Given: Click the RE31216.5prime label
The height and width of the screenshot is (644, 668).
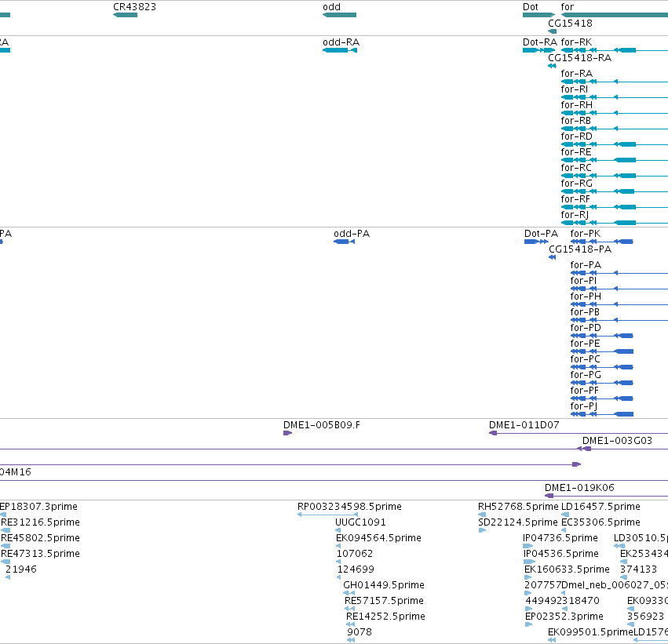Looking at the screenshot, I should pos(41,522).
